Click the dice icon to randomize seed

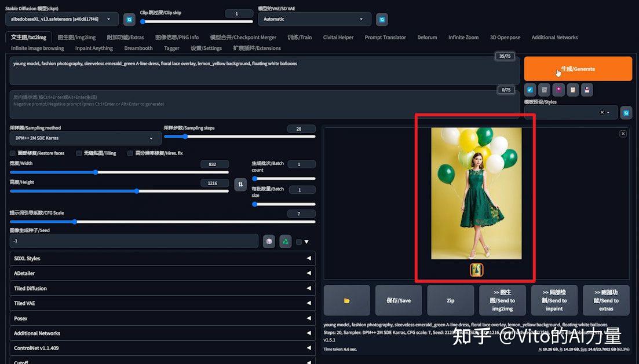tap(269, 241)
